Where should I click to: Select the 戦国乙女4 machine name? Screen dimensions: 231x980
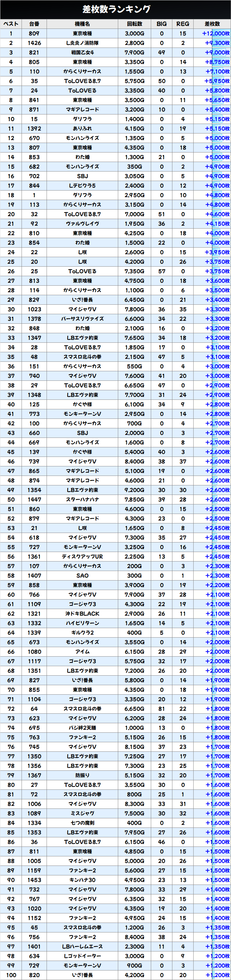click(x=82, y=53)
